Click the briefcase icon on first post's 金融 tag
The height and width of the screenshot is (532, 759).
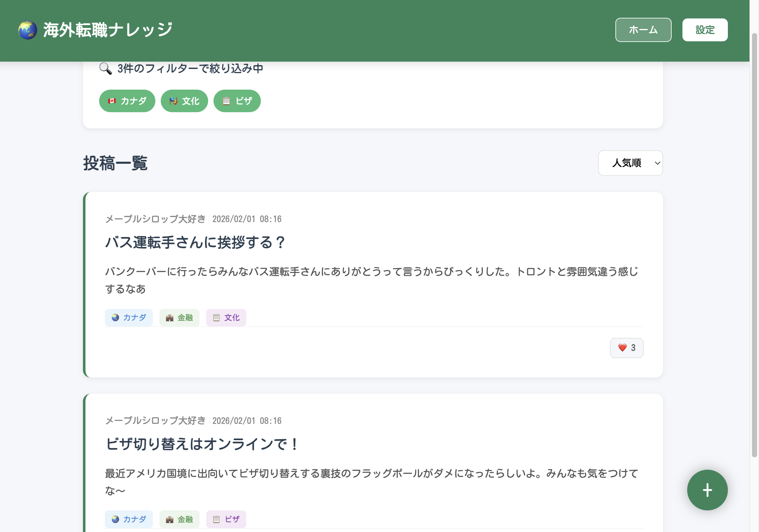(170, 318)
